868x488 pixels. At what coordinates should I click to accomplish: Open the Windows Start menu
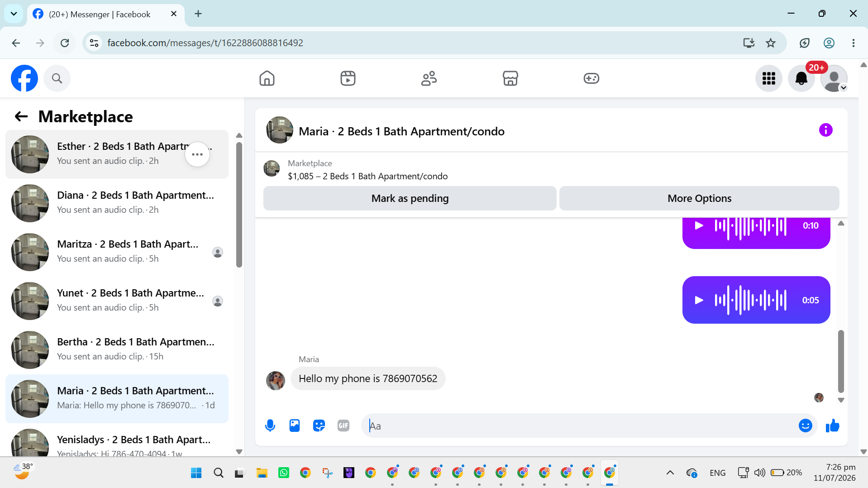pyautogui.click(x=196, y=473)
